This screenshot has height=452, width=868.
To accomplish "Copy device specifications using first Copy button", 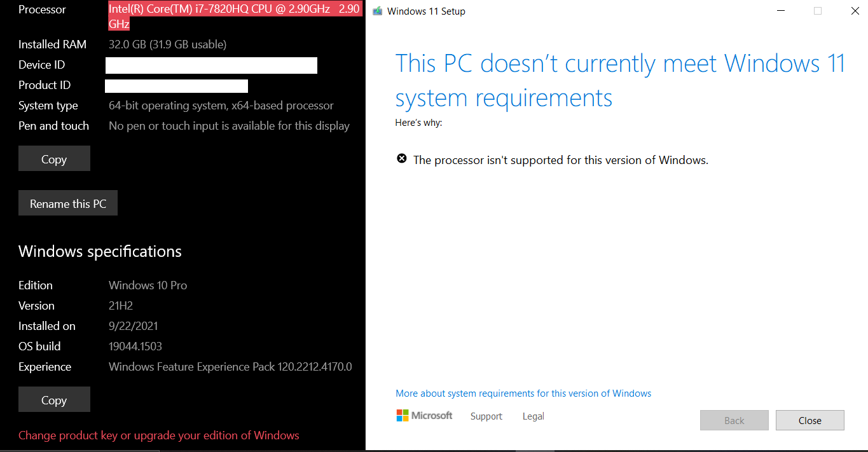I will (54, 159).
